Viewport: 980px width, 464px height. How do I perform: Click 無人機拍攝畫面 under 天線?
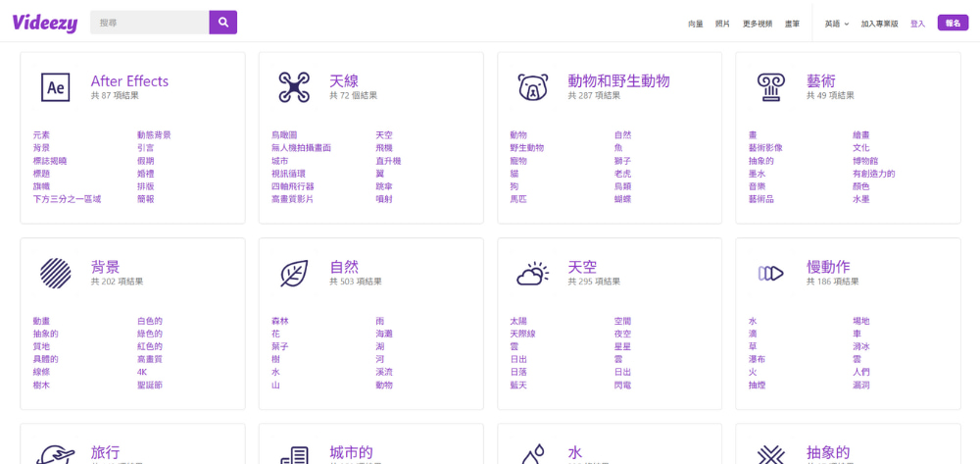pos(301,148)
